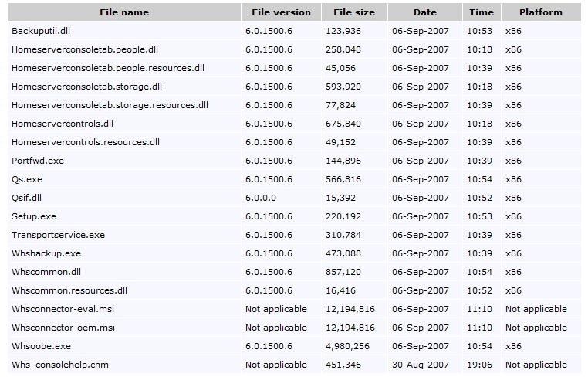
Task: Click the File version column header
Action: point(281,12)
